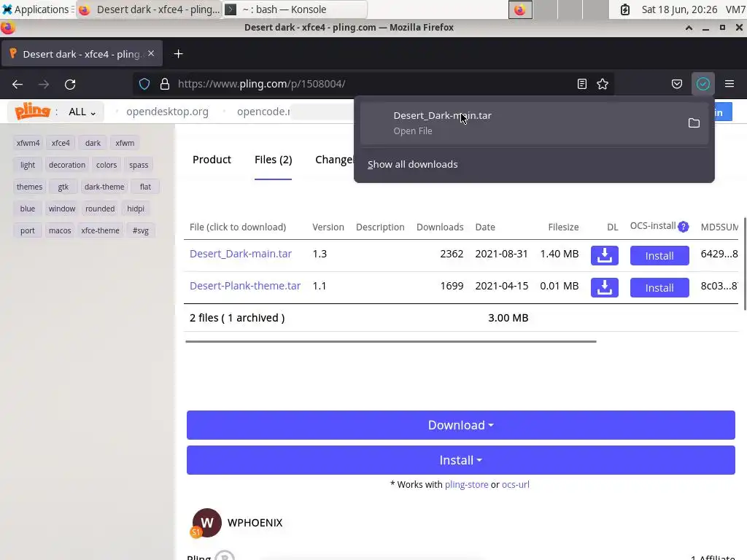Select the macos tag

60,230
